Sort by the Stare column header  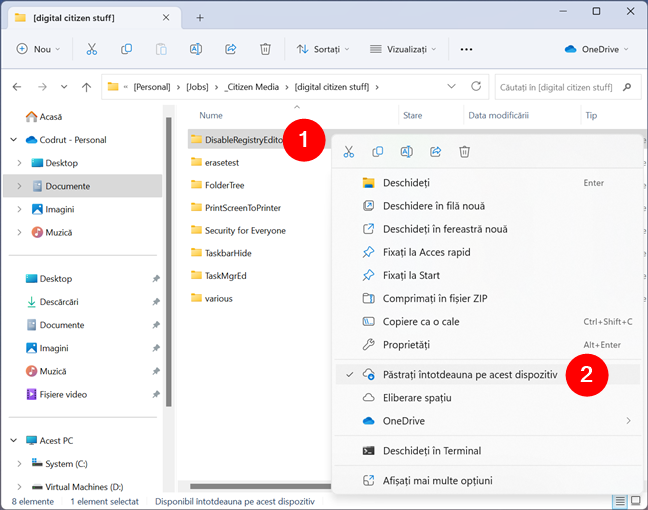[412, 115]
